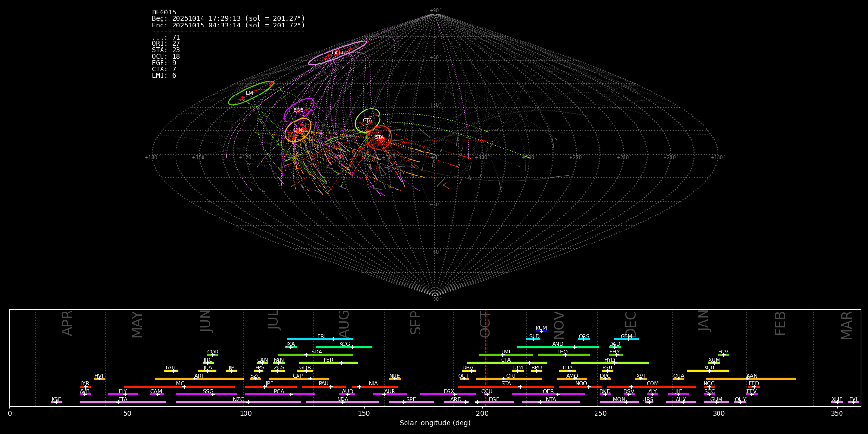The image size is (868, 434).
Task: Click the QUA shower bar in the timeline
Action: (678, 379)
